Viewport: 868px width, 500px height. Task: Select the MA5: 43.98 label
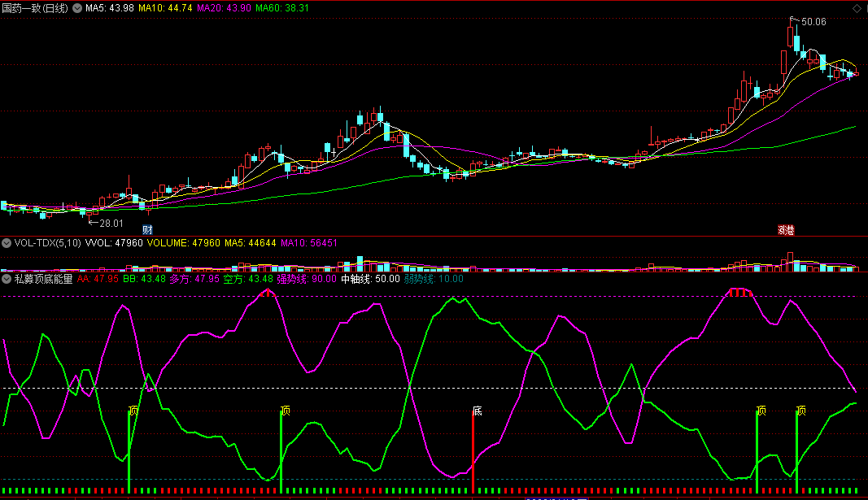point(110,8)
